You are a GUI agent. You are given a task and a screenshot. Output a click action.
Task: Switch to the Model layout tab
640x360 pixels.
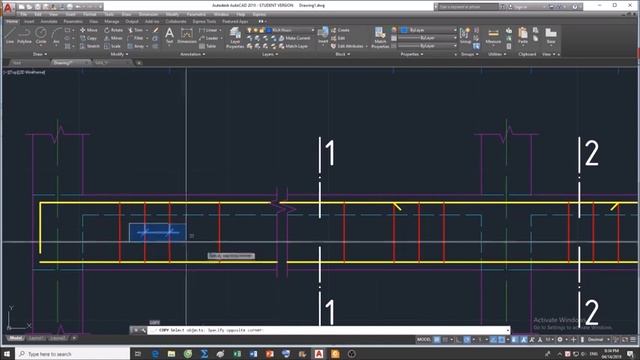coord(15,338)
